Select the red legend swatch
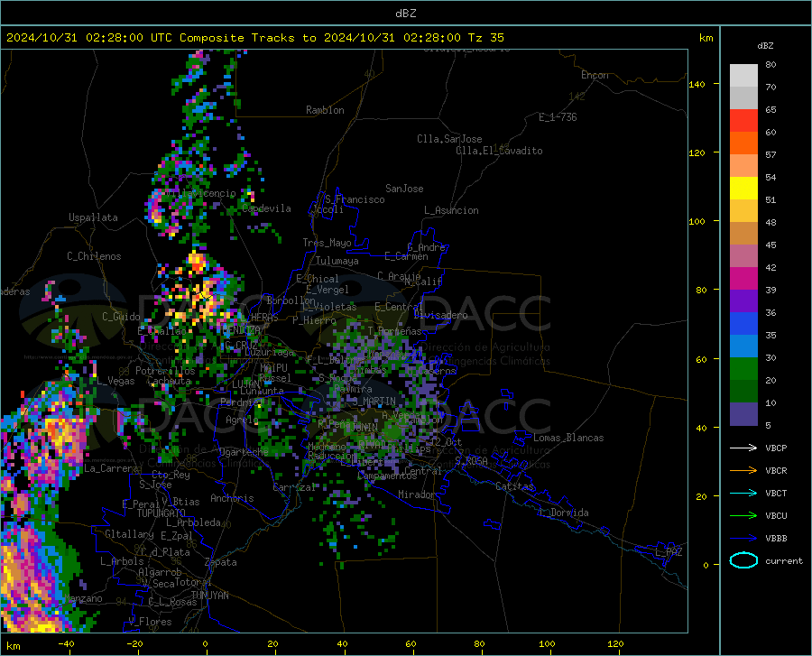This screenshot has height=656, width=812. 743,121
